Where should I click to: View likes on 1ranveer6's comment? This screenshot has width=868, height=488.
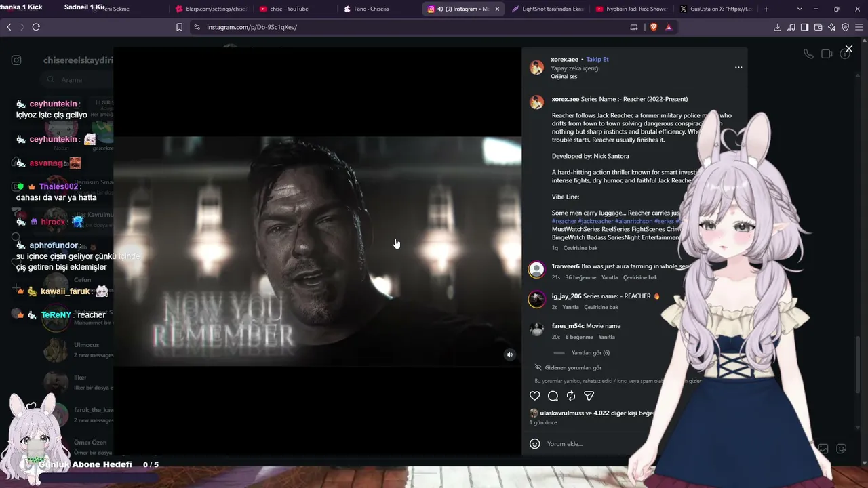580,277
